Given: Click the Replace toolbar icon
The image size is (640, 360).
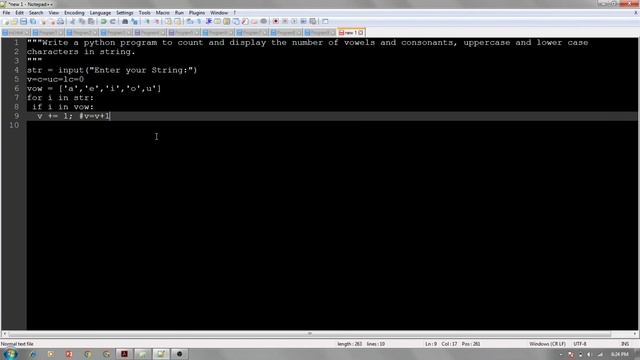Looking at the screenshot, I should coord(134,21).
